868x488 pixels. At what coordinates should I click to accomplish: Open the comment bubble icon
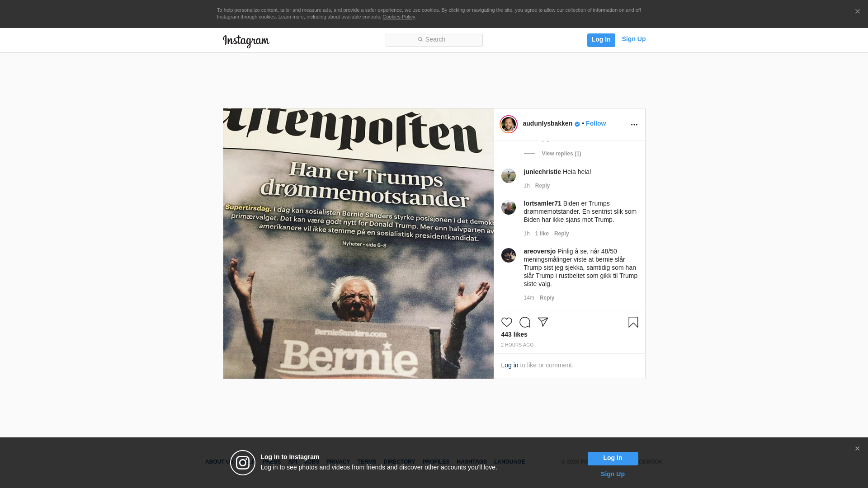[x=524, y=322]
